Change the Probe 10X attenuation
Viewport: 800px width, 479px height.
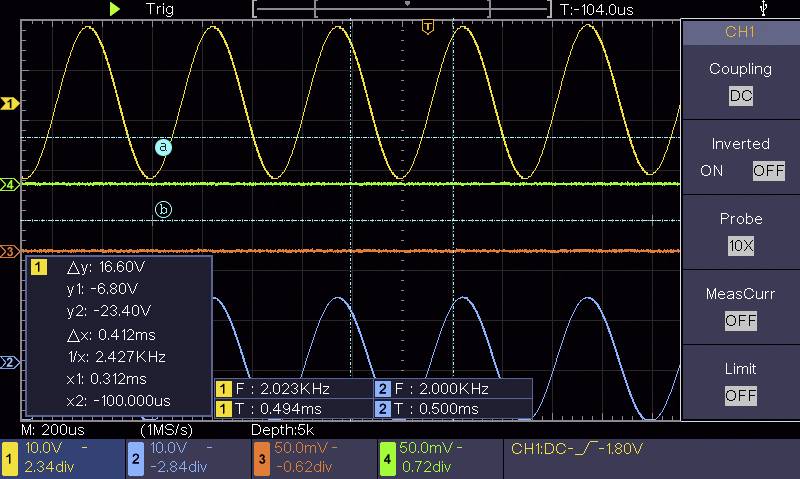point(740,246)
